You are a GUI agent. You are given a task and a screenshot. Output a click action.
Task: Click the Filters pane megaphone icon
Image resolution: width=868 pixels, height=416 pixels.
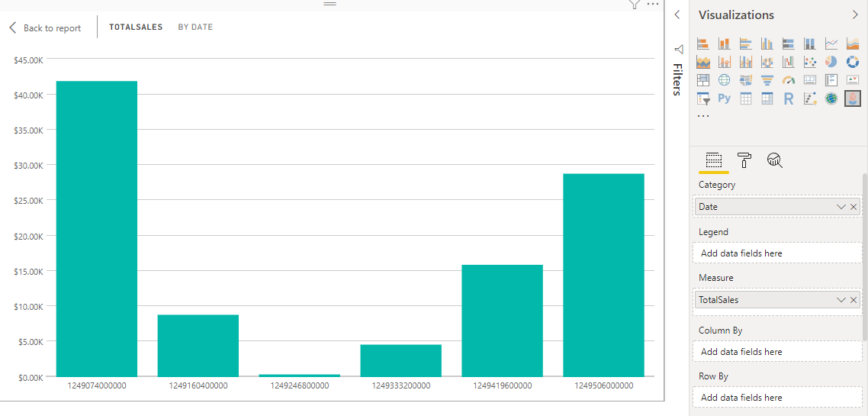point(679,50)
